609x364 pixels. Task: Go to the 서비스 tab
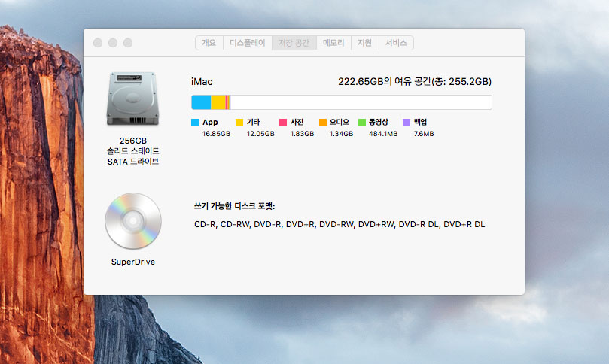[x=396, y=43]
